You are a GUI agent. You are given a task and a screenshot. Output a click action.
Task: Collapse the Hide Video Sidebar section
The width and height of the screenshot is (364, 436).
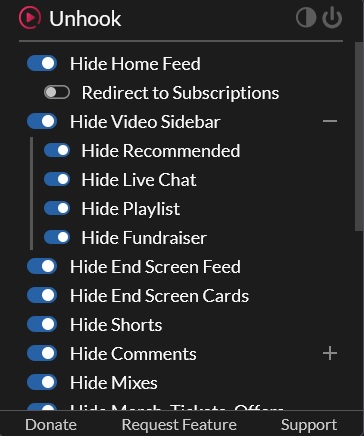(x=330, y=121)
